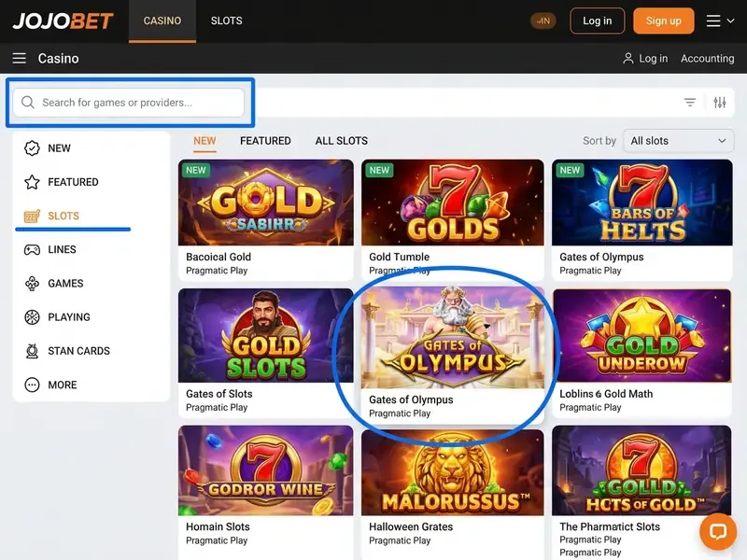The image size is (747, 560).
Task: Open MORE in the sidebar menu
Action: (x=63, y=385)
